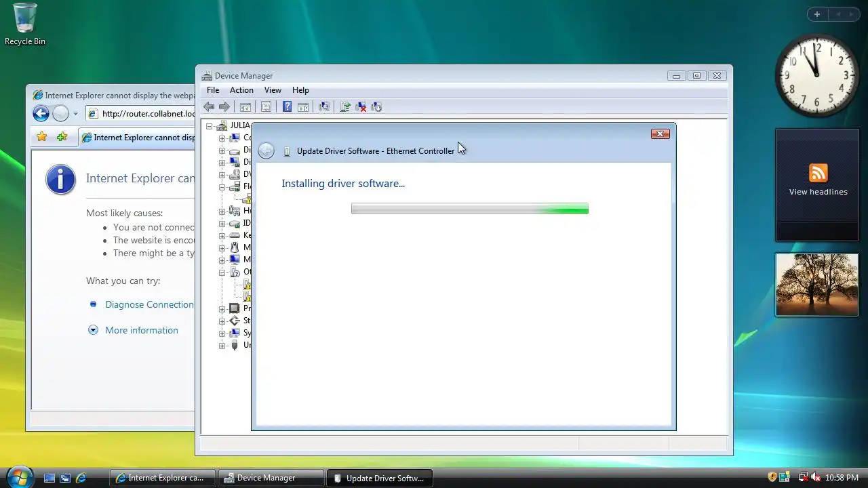
Task: Click Show Desktop in Quick Launch
Action: point(50,478)
